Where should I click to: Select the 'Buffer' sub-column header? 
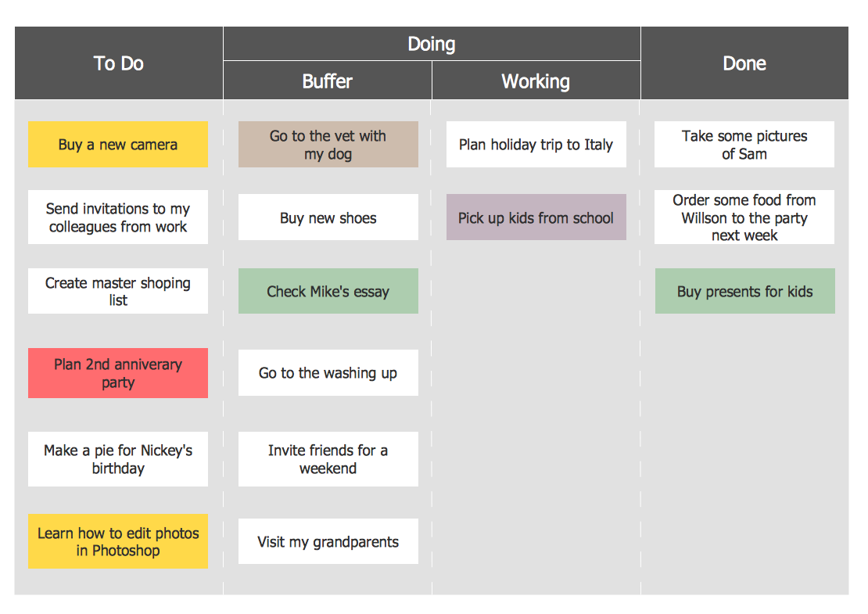click(328, 81)
